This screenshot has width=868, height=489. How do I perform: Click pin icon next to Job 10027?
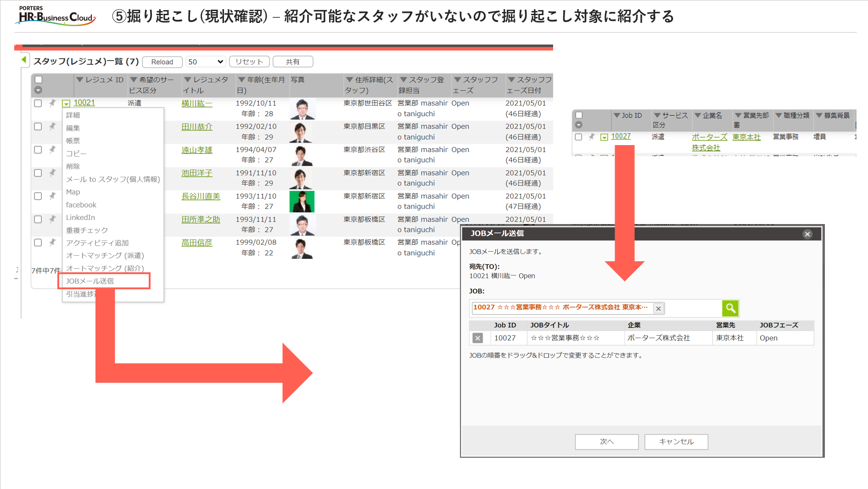pos(592,137)
